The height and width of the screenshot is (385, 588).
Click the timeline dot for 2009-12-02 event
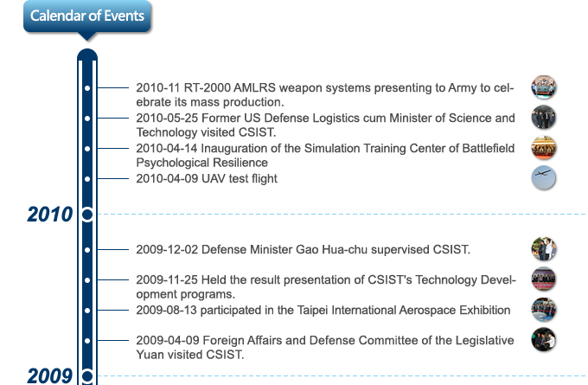click(87, 250)
